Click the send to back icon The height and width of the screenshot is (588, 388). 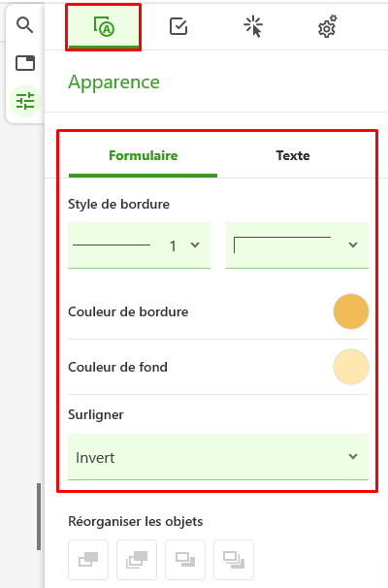coord(234,560)
